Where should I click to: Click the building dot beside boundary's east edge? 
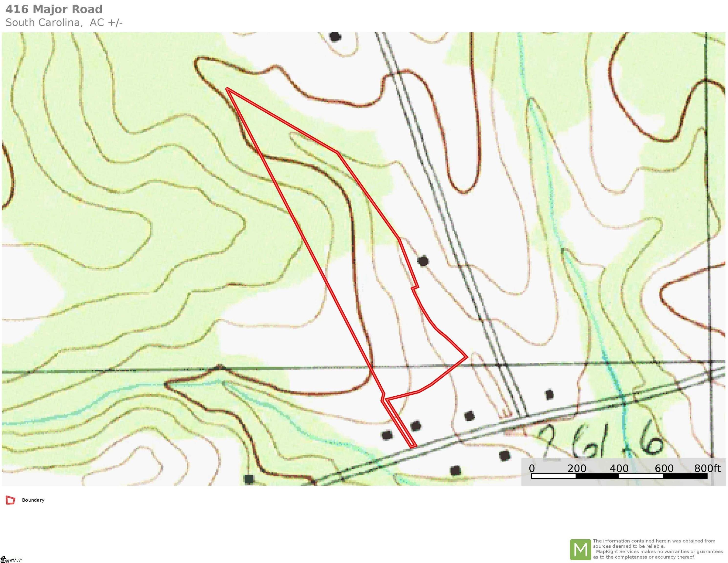[423, 261]
